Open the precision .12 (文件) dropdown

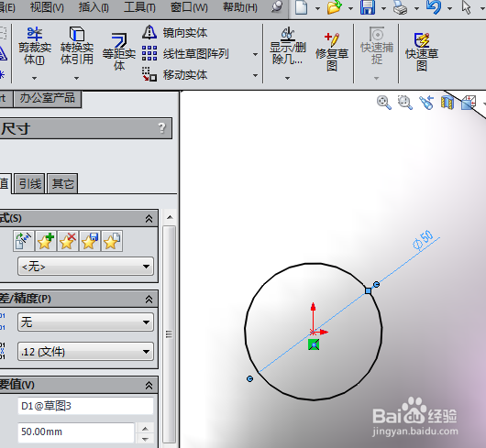[85, 352]
